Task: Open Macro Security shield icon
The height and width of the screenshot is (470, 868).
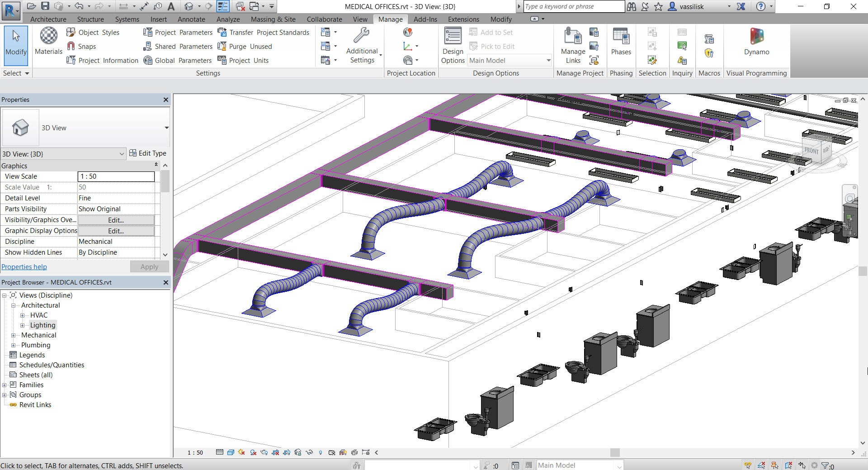Action: (709, 53)
